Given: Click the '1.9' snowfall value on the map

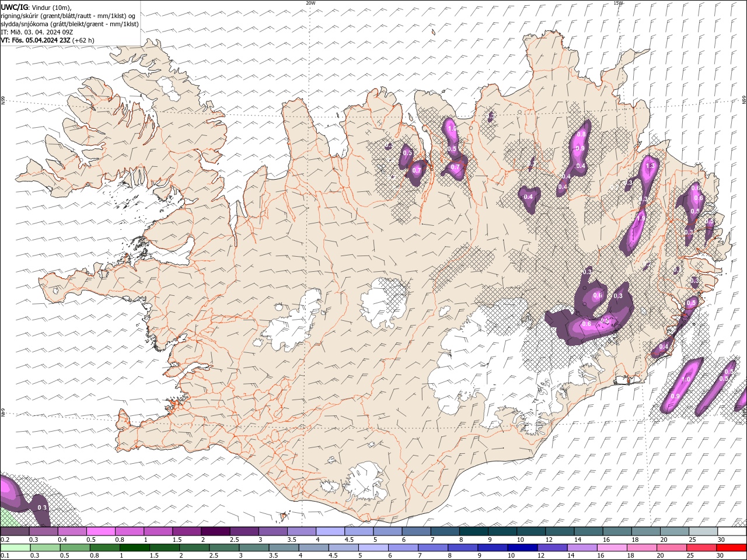Looking at the screenshot, I should (641, 218).
